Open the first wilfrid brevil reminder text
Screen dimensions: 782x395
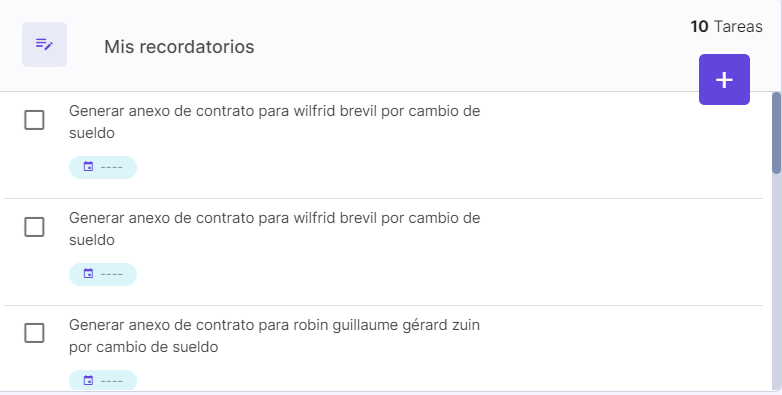point(274,122)
